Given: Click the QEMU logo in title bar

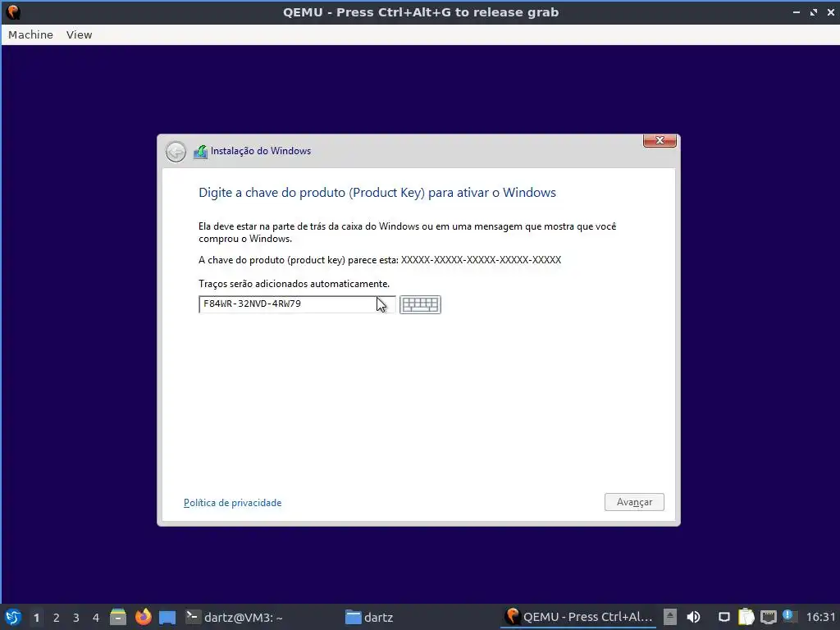Looking at the screenshot, I should coord(13,11).
